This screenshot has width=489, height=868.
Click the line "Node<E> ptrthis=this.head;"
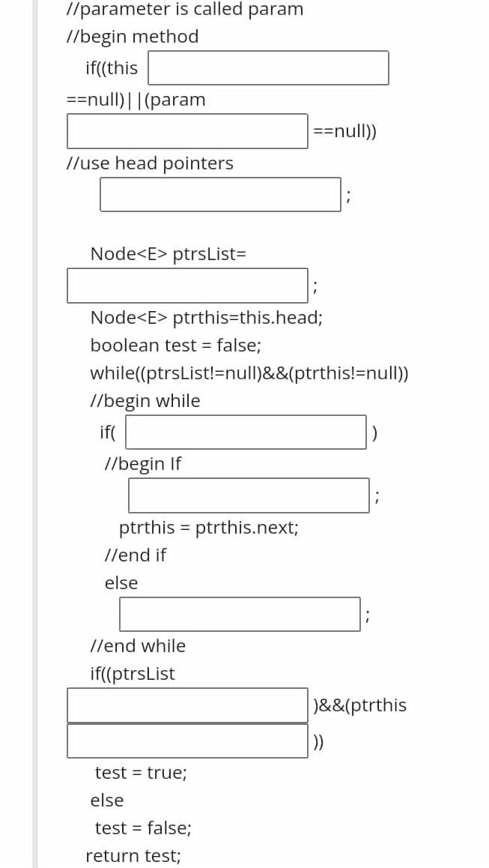tap(207, 317)
